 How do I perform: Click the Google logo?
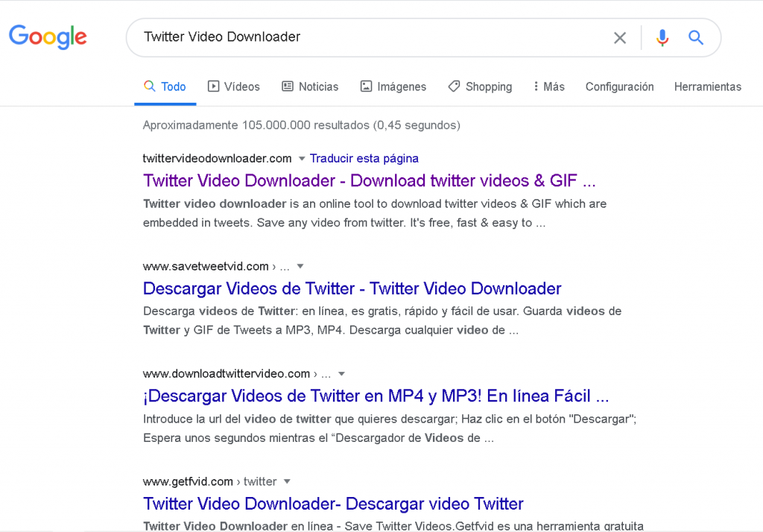click(48, 37)
